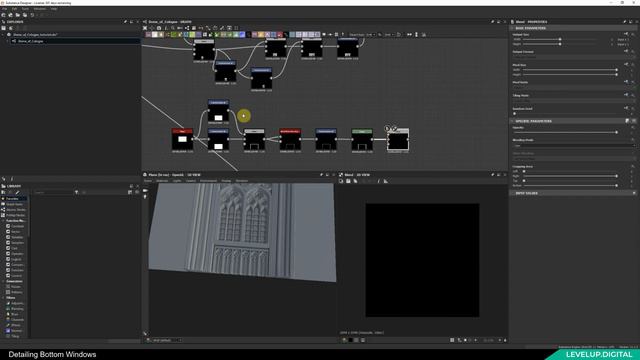Click the grid icon in 2D view bottom-right bar
This screenshot has width=640, height=360.
452,340
